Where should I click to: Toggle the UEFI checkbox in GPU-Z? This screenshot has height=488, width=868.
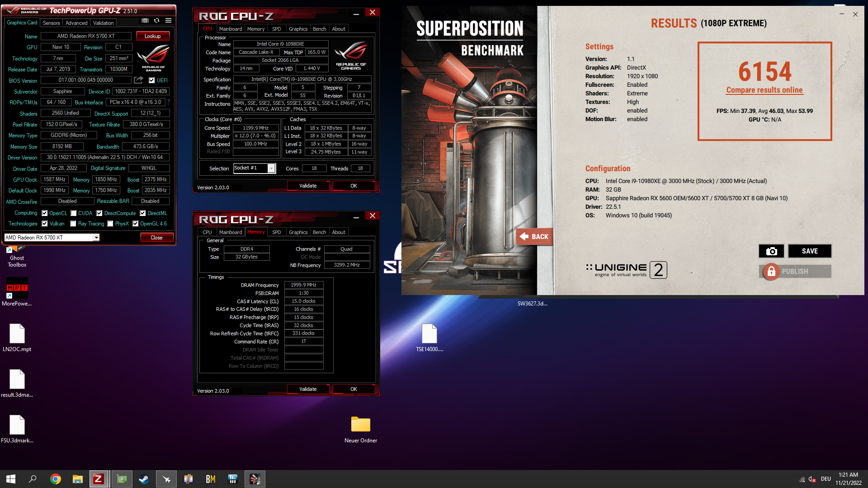click(152, 80)
